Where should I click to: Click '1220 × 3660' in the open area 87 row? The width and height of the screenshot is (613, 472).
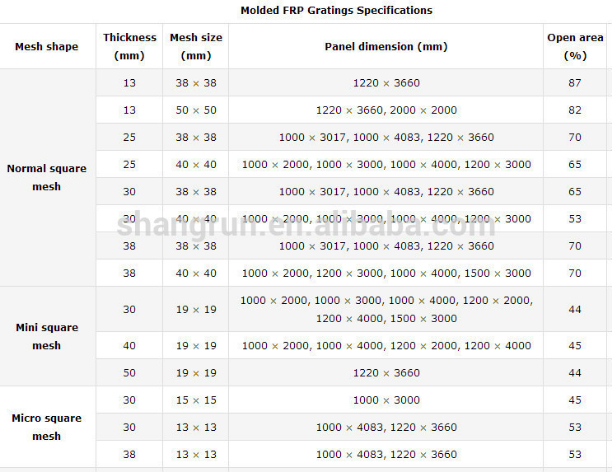coord(386,83)
